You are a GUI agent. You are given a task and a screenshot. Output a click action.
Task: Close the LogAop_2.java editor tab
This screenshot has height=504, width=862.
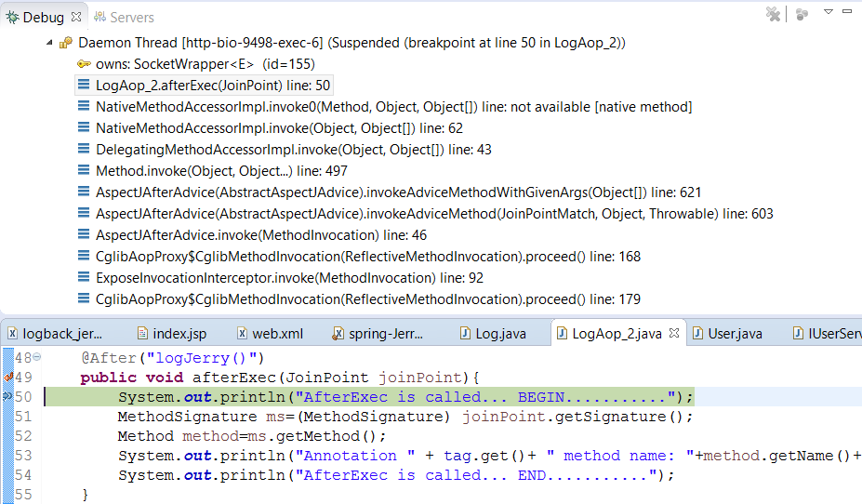[x=674, y=333]
